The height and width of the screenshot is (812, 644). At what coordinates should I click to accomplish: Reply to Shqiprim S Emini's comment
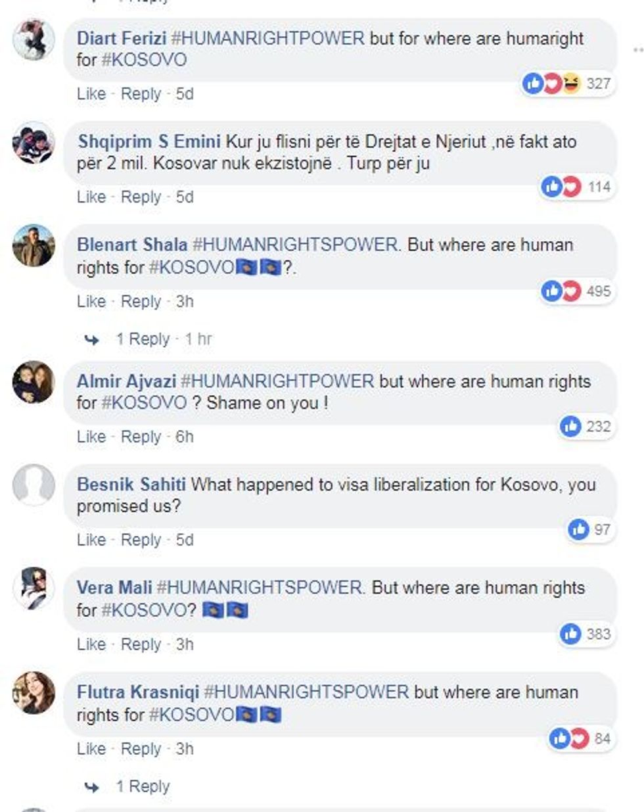point(141,197)
